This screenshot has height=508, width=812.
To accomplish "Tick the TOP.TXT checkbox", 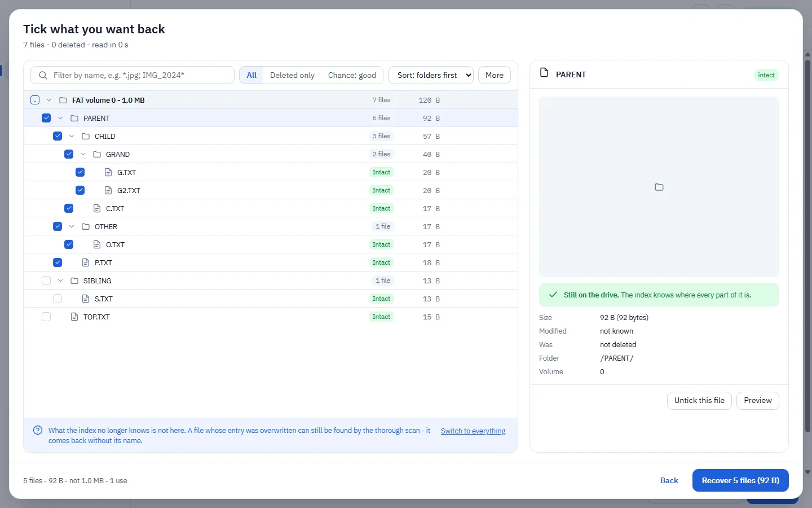I will click(46, 317).
